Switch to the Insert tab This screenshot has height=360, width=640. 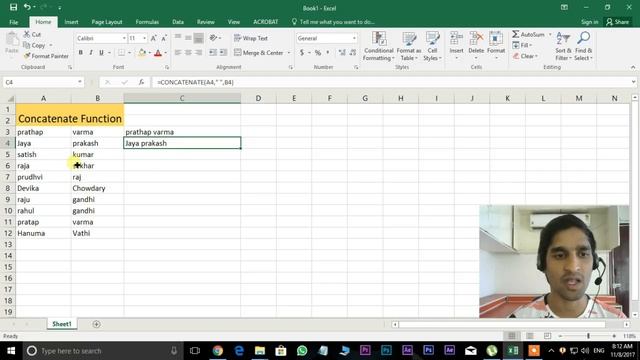point(71,22)
